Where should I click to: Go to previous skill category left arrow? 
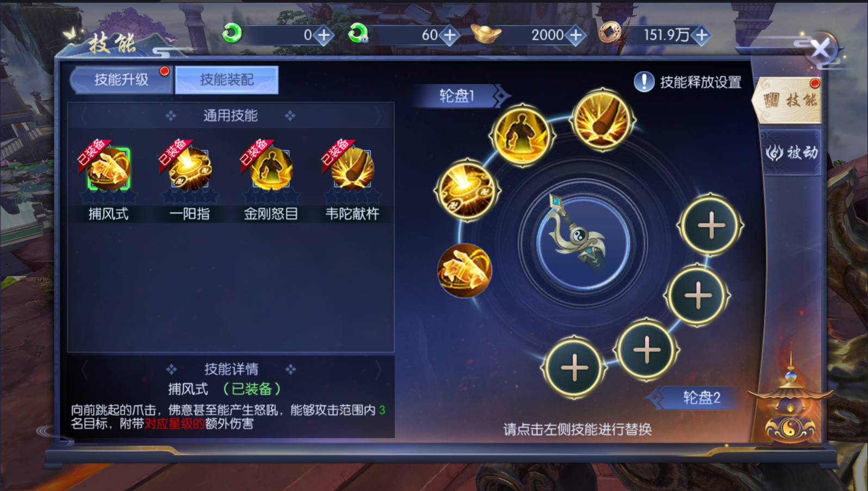point(84,115)
